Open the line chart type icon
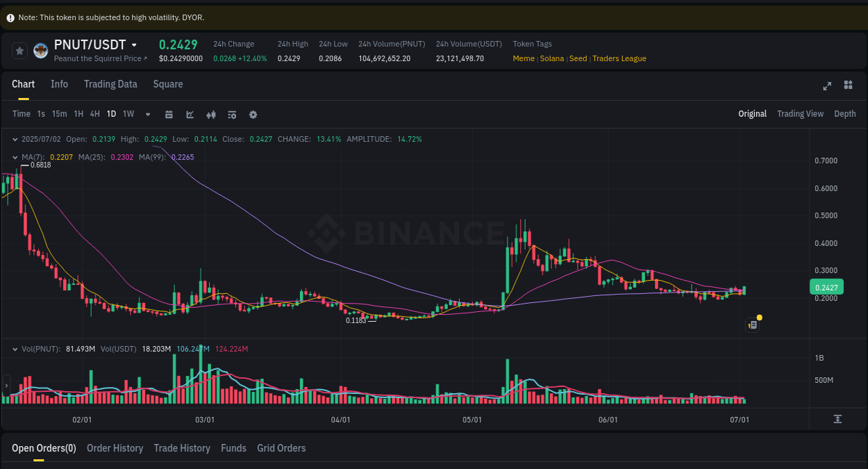This screenshot has height=469, width=868. 190,114
